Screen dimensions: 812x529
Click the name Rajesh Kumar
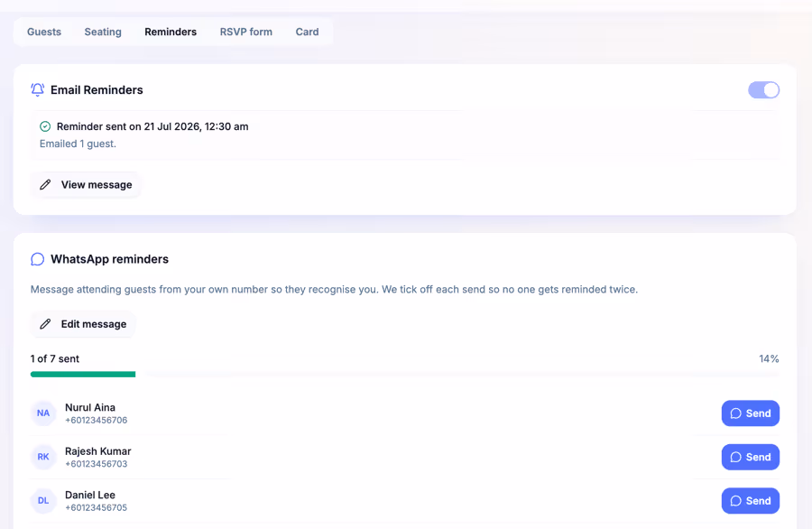point(97,451)
